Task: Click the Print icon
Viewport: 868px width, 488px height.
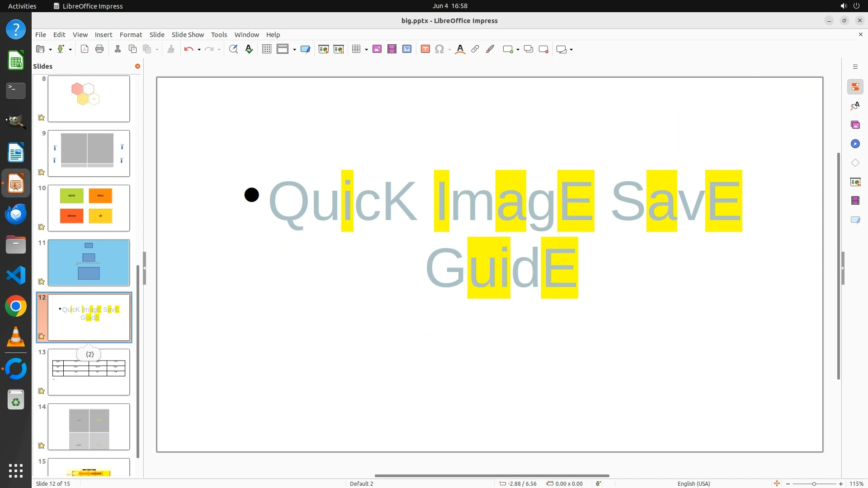Action: point(99,49)
